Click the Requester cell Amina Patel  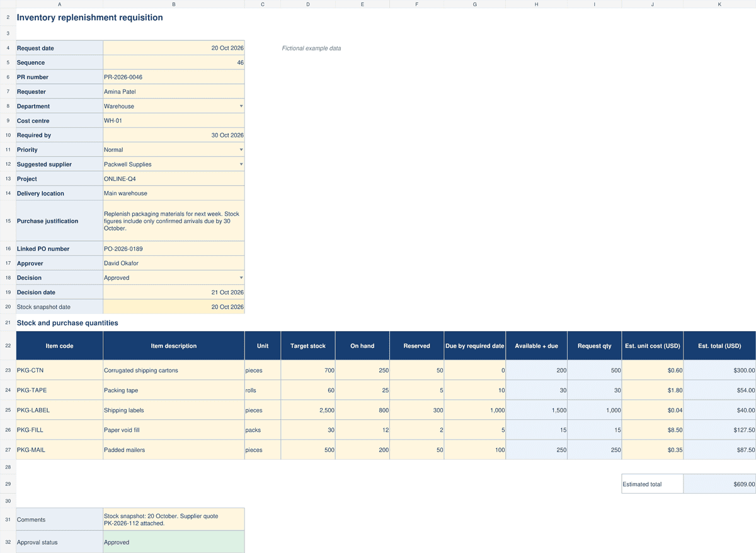(x=174, y=91)
